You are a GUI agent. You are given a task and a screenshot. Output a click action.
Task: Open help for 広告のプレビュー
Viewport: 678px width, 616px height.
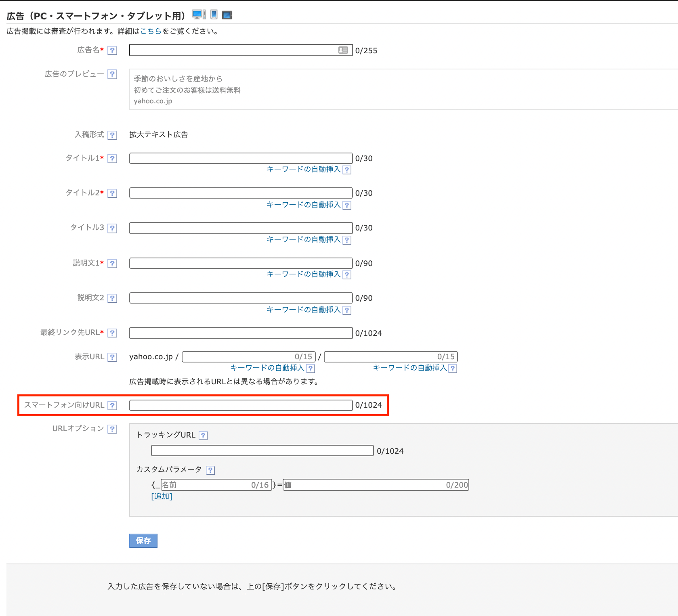pyautogui.click(x=113, y=74)
